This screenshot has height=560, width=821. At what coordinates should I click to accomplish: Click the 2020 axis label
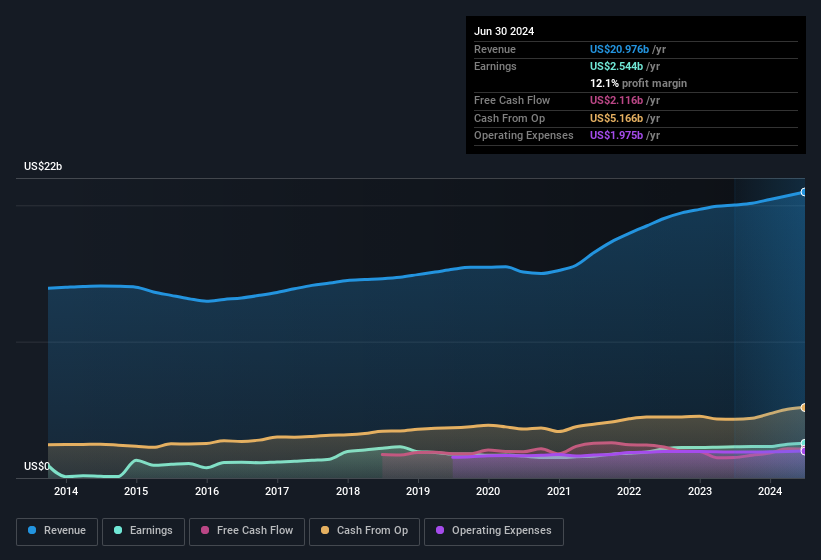(x=488, y=491)
